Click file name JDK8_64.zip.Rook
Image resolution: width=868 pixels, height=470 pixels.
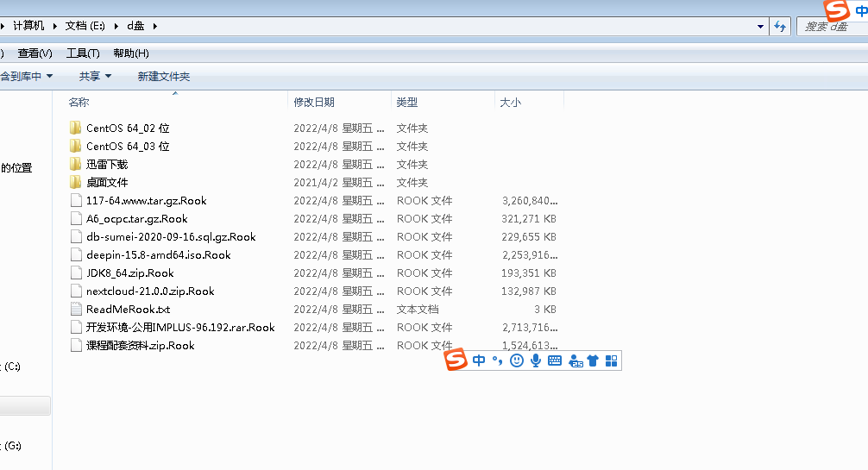coord(130,273)
